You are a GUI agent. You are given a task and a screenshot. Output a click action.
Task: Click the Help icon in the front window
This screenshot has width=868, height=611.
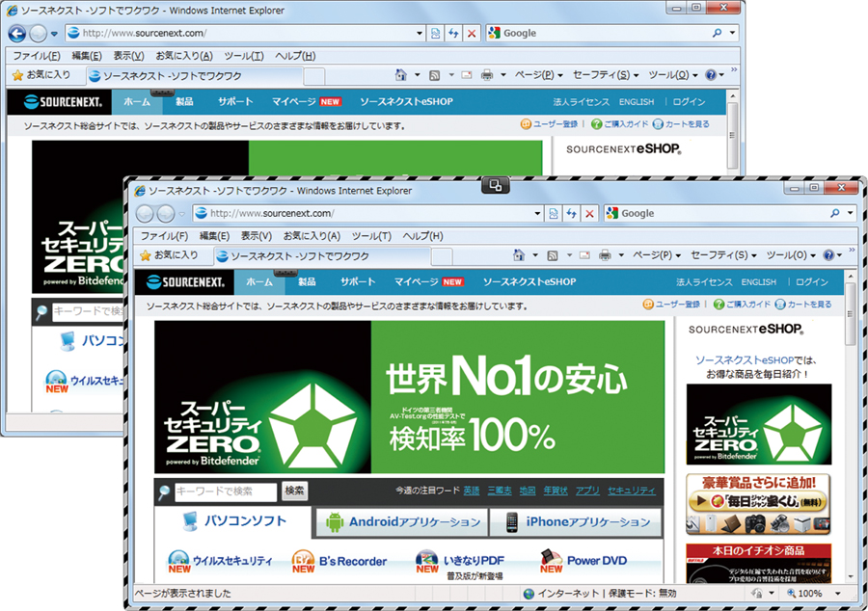click(x=828, y=255)
